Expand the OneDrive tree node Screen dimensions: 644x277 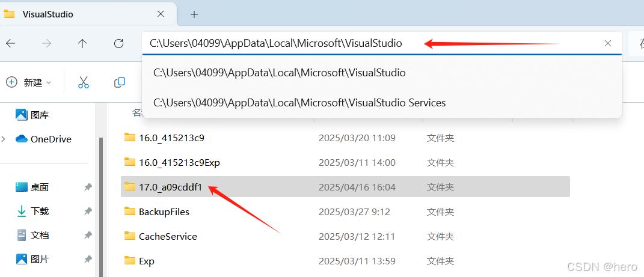click(4, 139)
